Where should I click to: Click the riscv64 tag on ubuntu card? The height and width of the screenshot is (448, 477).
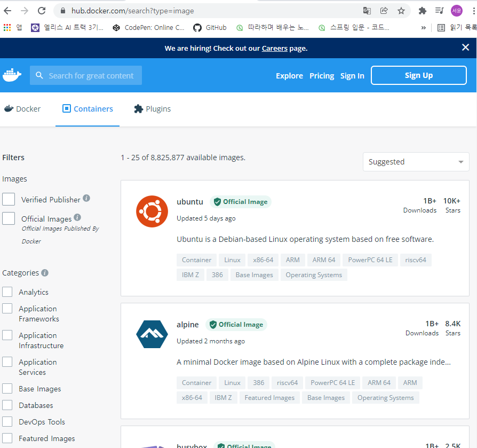(416, 260)
